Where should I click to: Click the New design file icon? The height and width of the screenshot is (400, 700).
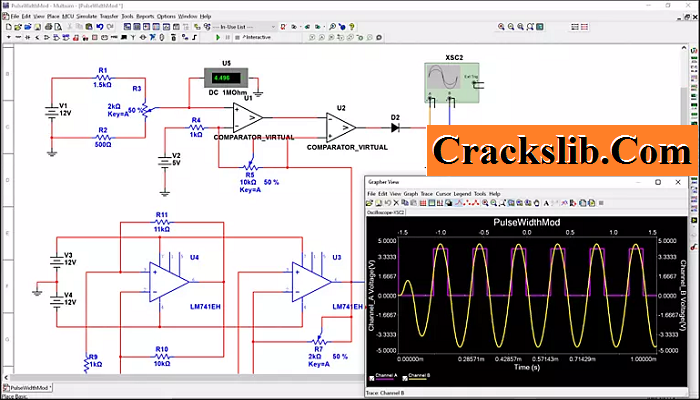pyautogui.click(x=9, y=27)
